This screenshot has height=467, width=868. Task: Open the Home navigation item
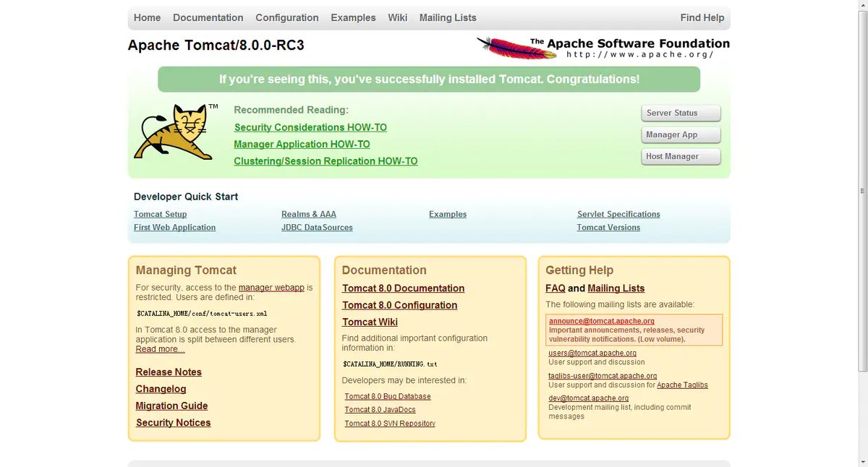[148, 17]
